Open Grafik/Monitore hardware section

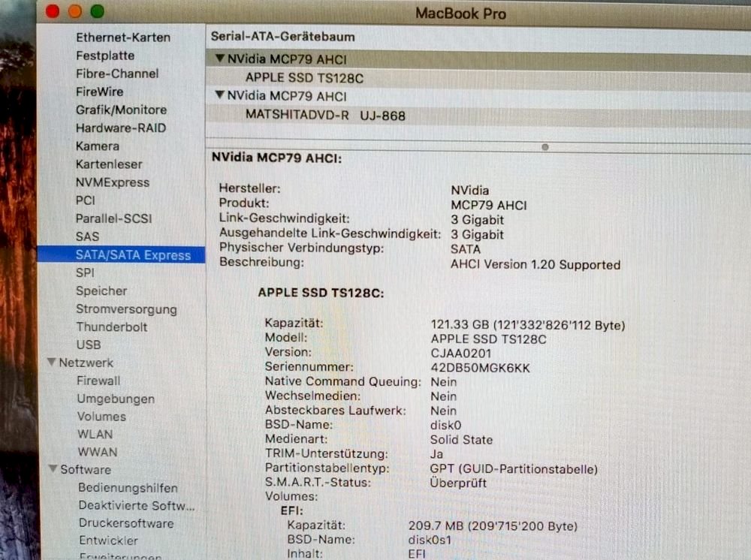[x=121, y=110]
